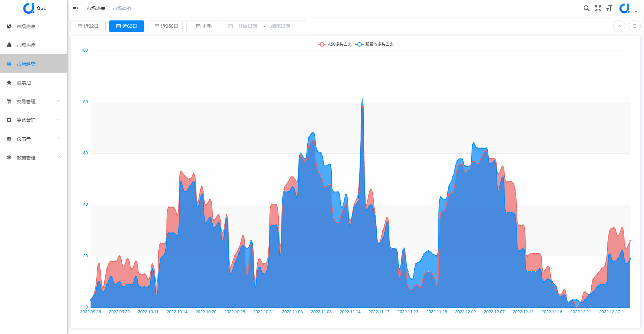Toggle fullscreen with the expand icon
The height and width of the screenshot is (334, 644).
598,8
